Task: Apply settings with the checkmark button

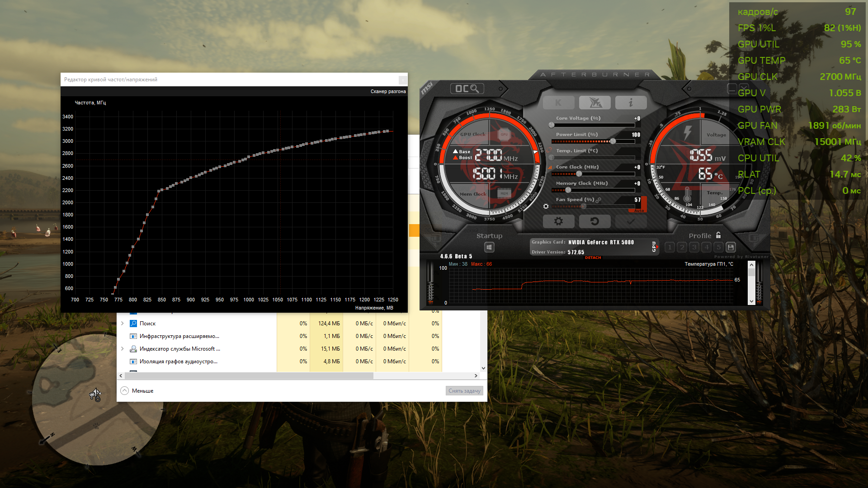Action: [631, 221]
